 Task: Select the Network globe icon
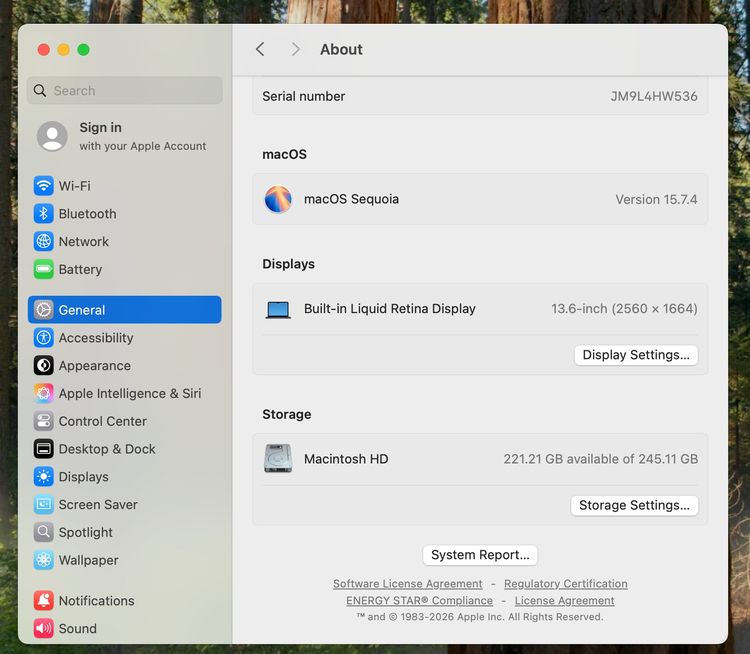click(44, 241)
